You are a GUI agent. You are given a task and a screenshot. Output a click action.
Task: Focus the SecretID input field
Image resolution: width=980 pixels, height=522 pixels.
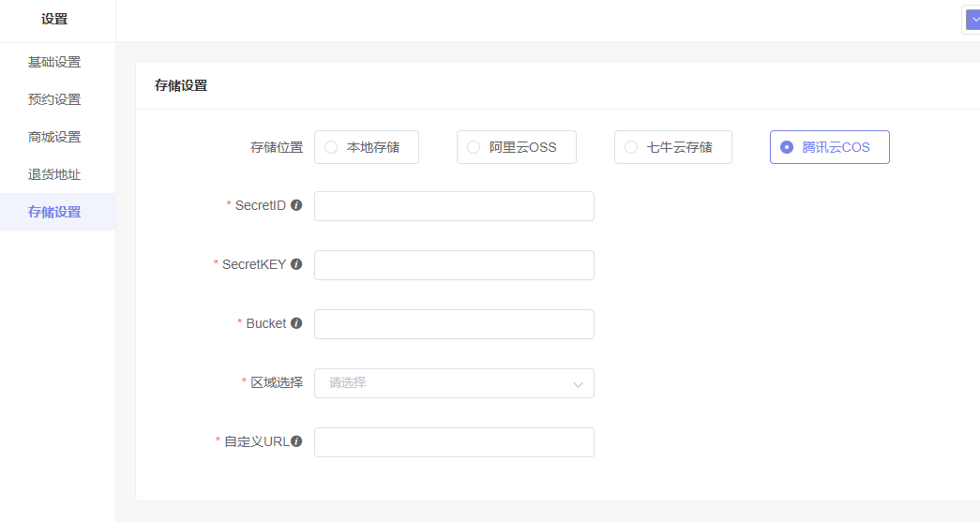pyautogui.click(x=454, y=206)
